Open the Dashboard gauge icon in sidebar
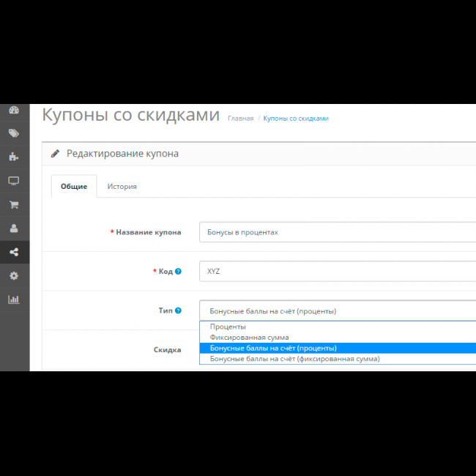The image size is (476, 476). click(13, 110)
